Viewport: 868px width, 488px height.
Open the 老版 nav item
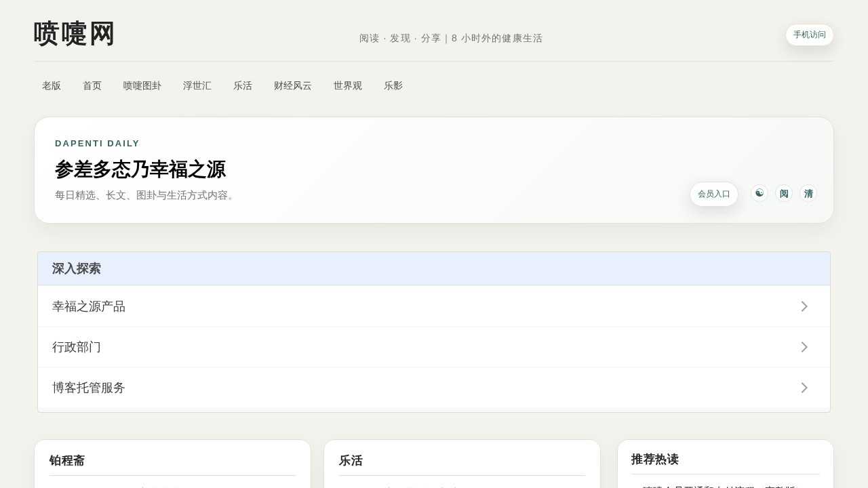click(x=52, y=85)
